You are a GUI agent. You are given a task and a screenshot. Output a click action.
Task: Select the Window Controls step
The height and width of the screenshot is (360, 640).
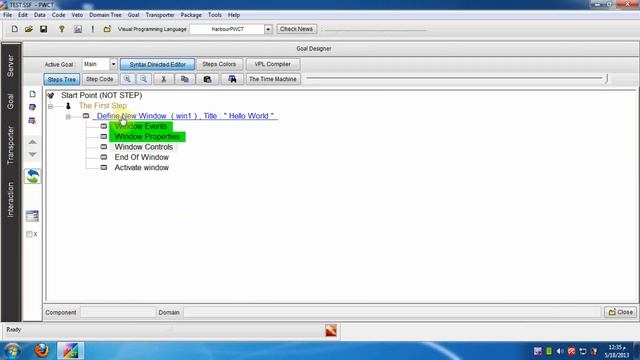pos(144,147)
